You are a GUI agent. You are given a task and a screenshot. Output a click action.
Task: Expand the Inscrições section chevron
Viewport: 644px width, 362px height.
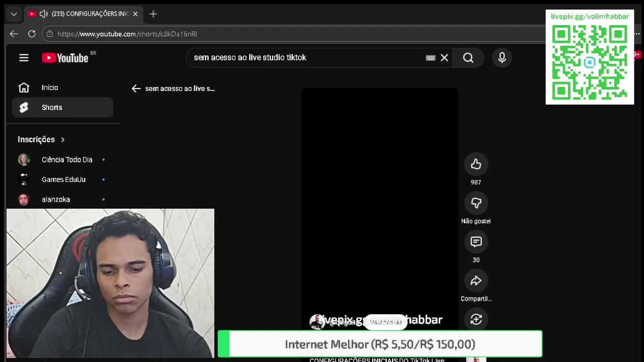pos(63,139)
